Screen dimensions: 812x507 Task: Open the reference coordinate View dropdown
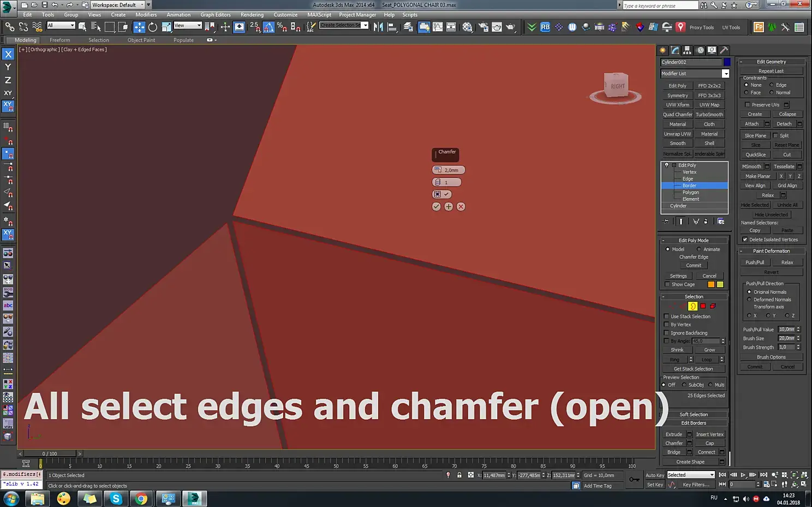188,26
